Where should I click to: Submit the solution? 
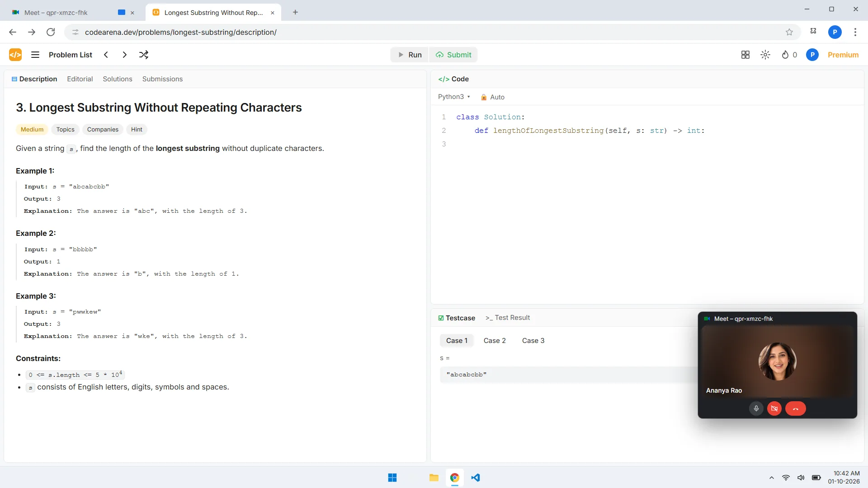click(453, 55)
